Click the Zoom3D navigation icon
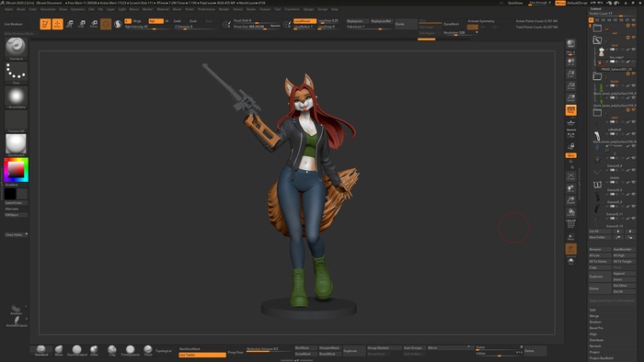This screenshot has width=644, height=362. [x=571, y=200]
